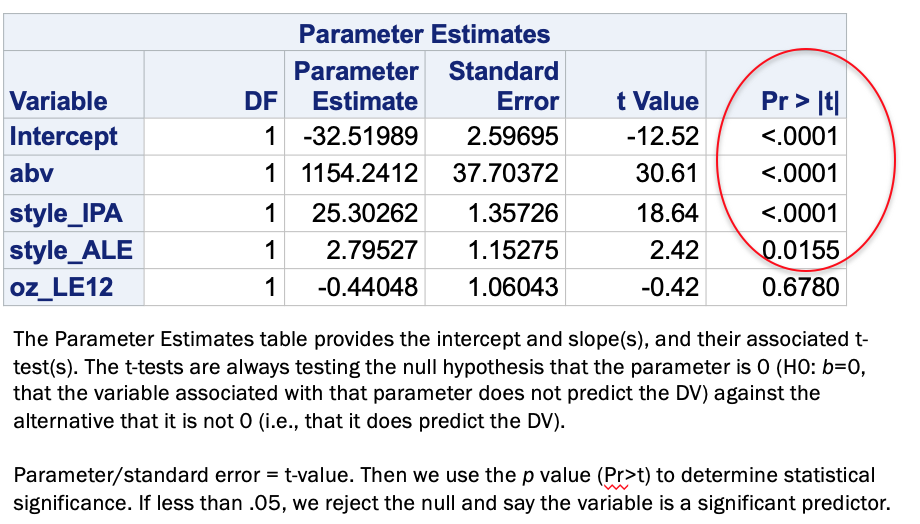
Task: Click the abv row label
Action: click(x=31, y=174)
